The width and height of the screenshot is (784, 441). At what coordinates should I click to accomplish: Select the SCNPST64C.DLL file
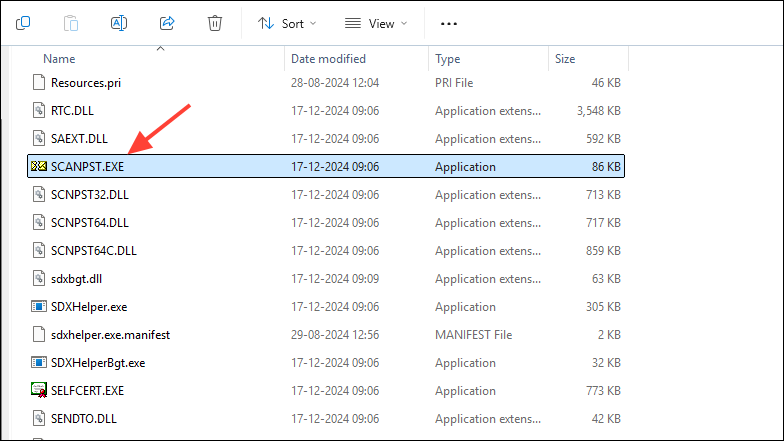point(93,250)
